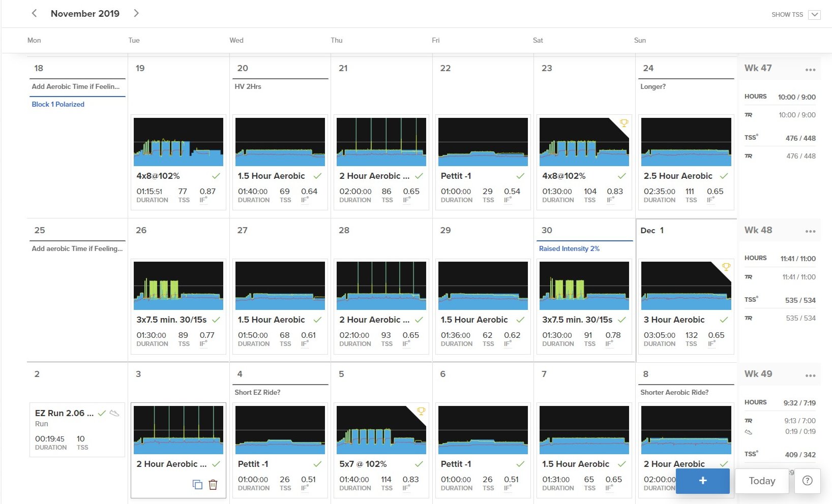Open Shorter Aerobic Ride? note on Dec 8
Screen dimensions: 832x504
[674, 392]
